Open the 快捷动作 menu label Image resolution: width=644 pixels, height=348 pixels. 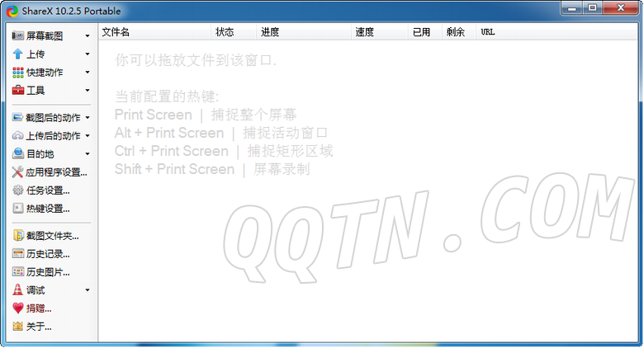pos(45,73)
